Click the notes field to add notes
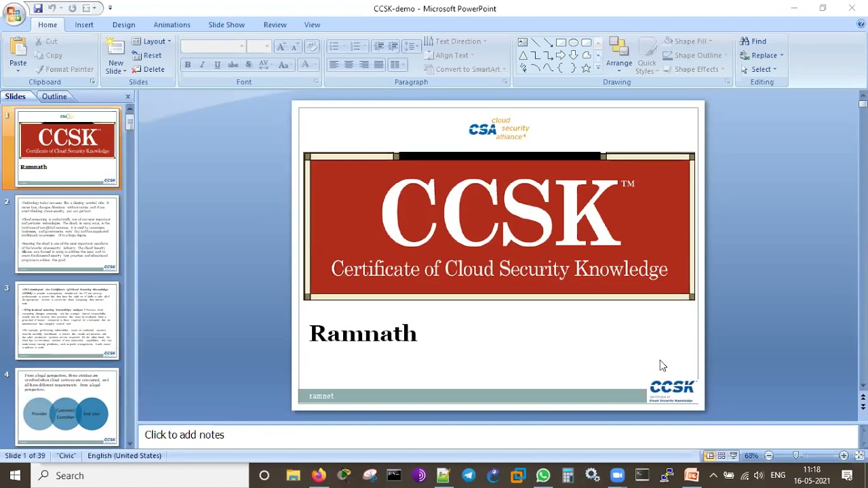This screenshot has height=488, width=868. pos(498,435)
